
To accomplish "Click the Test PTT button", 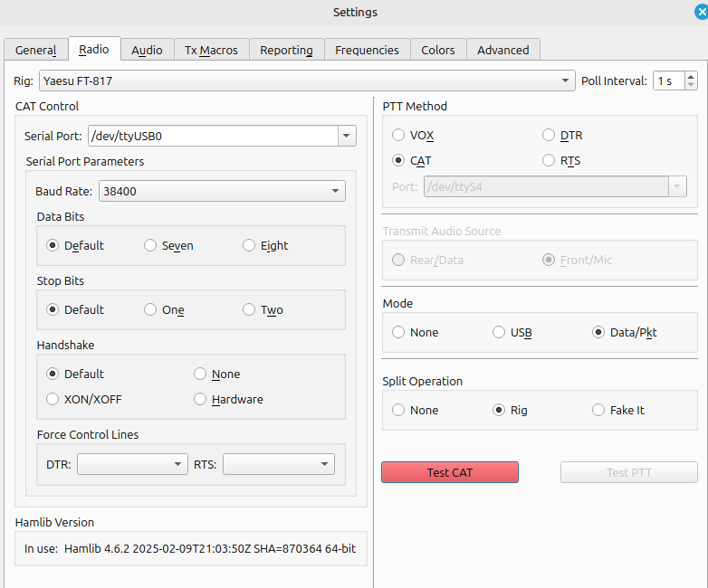I will [629, 472].
